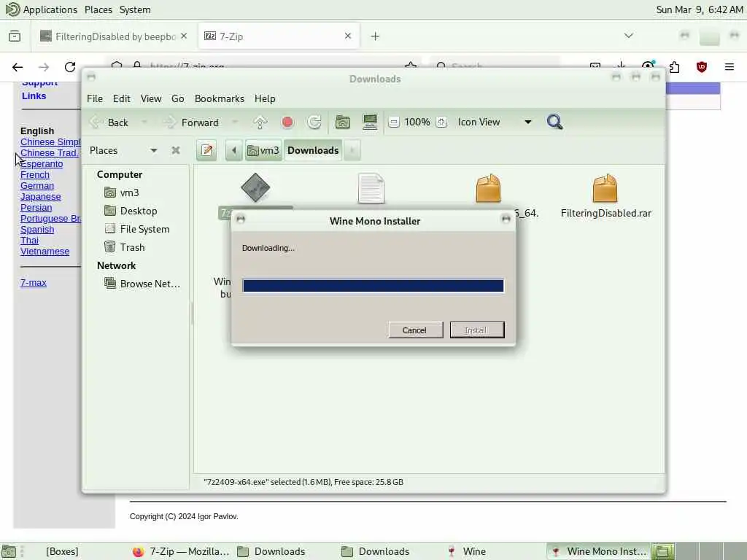Select the 7z2409-x64.exe file icon
Viewport: 747px width, 560px height.
[x=255, y=187]
